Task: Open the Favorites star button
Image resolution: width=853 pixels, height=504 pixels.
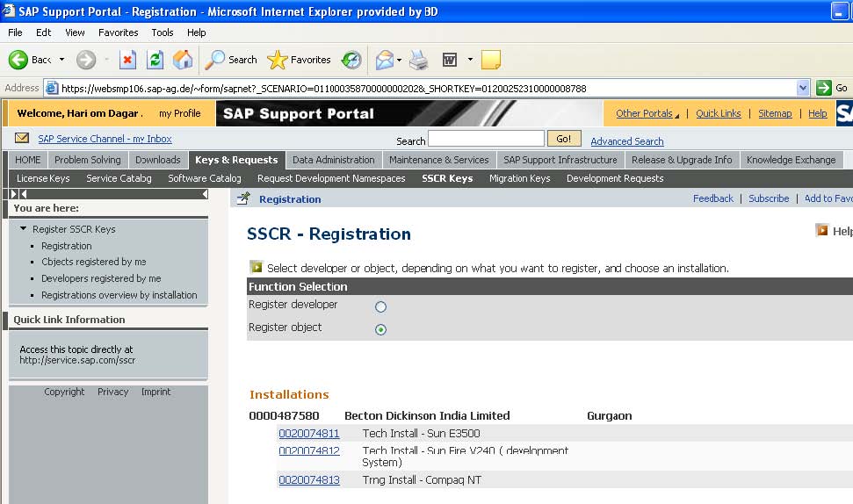Action: coord(299,60)
